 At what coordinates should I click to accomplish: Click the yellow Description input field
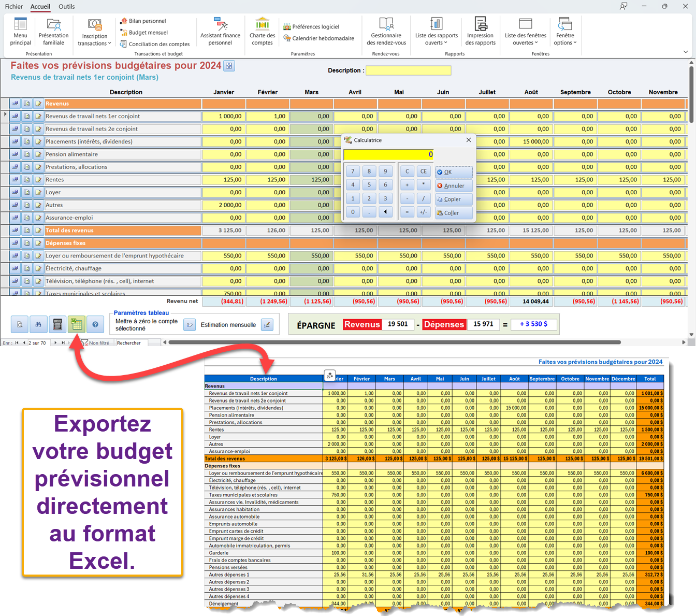[x=408, y=70]
